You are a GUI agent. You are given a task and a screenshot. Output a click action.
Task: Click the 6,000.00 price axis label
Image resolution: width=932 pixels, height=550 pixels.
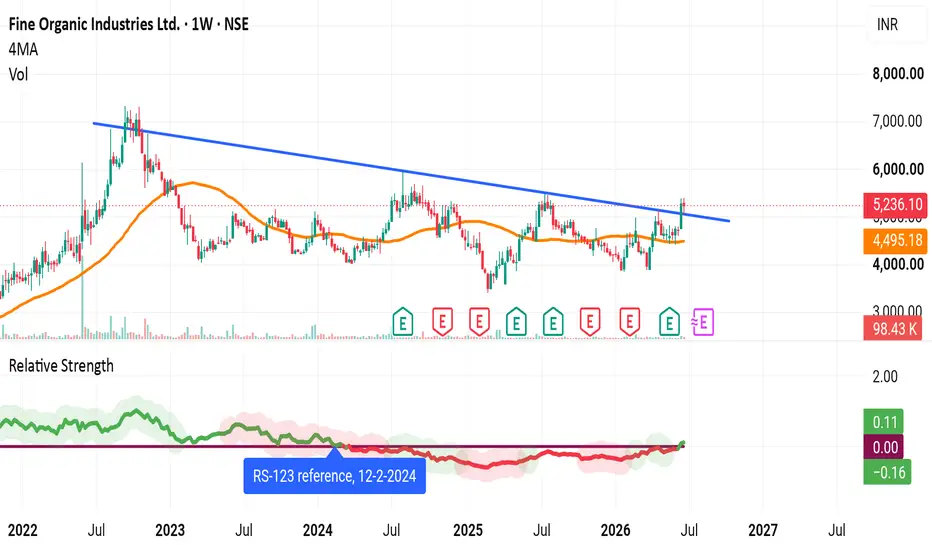898,169
